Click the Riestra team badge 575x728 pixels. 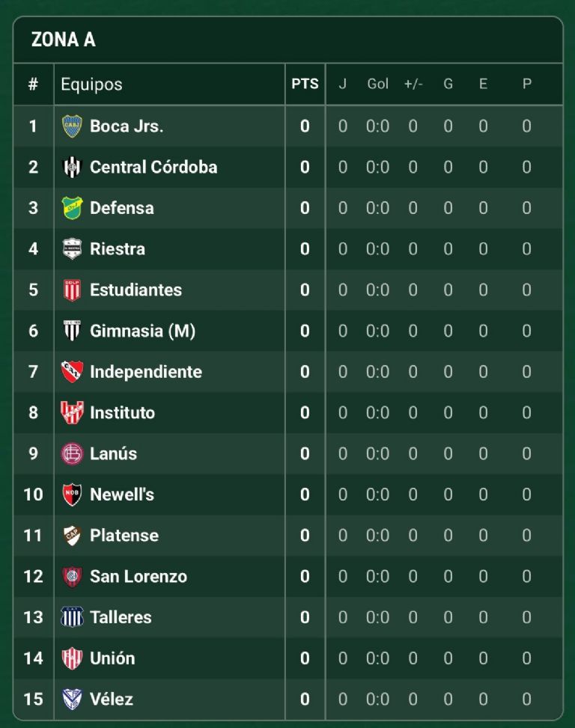(72, 249)
